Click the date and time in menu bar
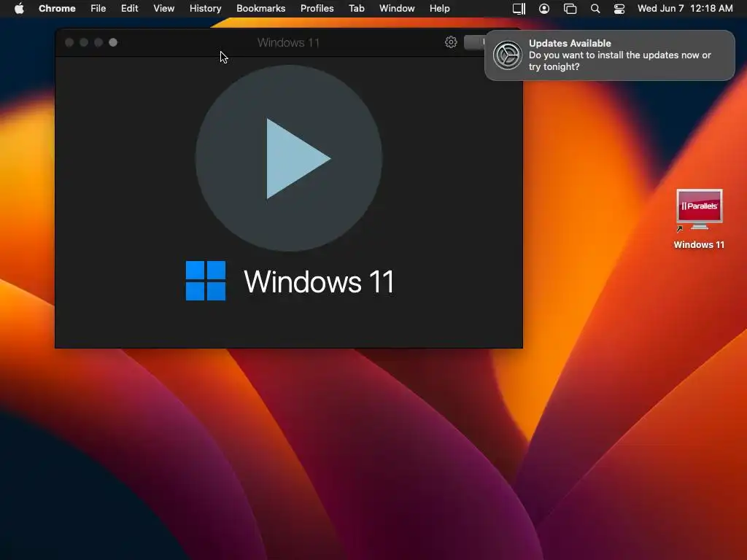The image size is (747, 560). pyautogui.click(x=685, y=8)
